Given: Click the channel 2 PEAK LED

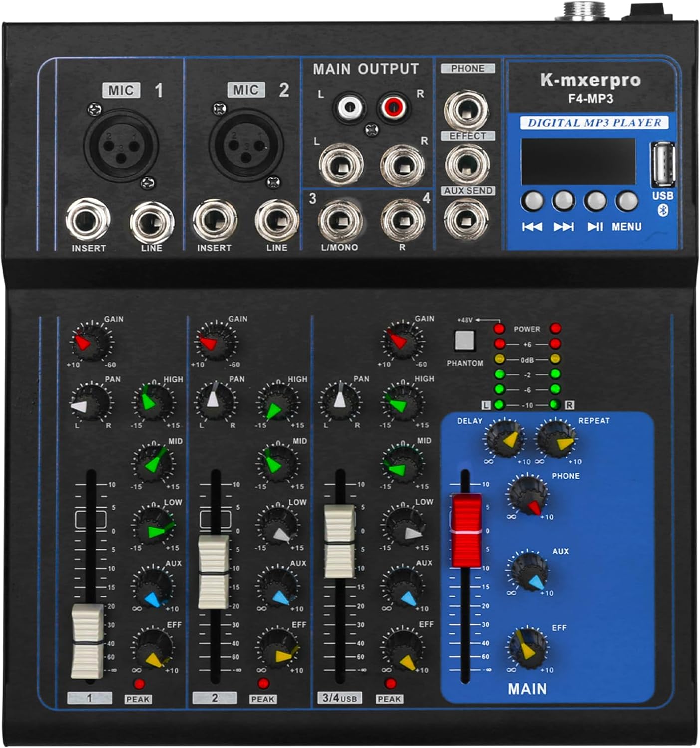Looking at the screenshot, I should click(263, 684).
